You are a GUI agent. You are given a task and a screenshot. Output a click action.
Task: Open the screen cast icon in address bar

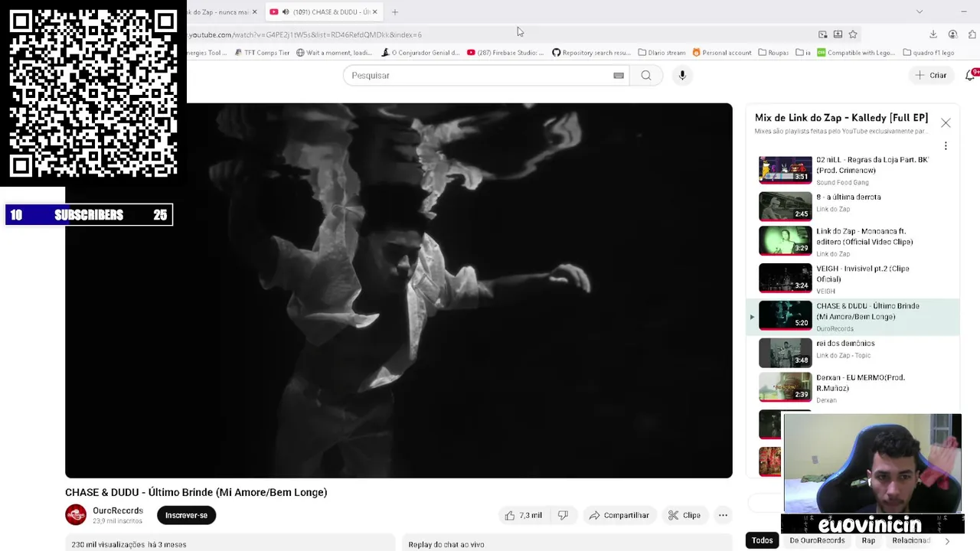pyautogui.click(x=822, y=34)
